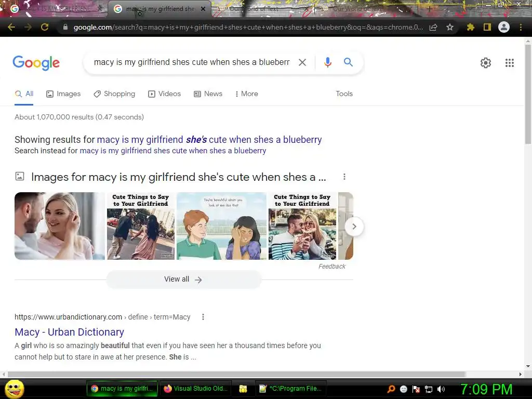Switch to News results
The width and height of the screenshot is (532, 399).
point(208,94)
